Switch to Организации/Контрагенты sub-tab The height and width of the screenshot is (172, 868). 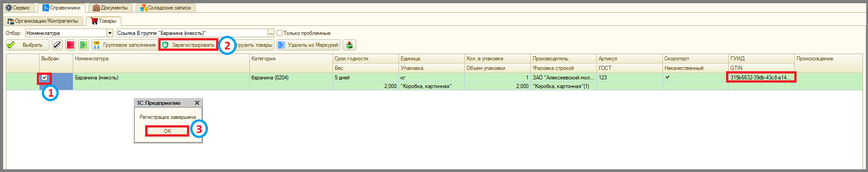43,21
